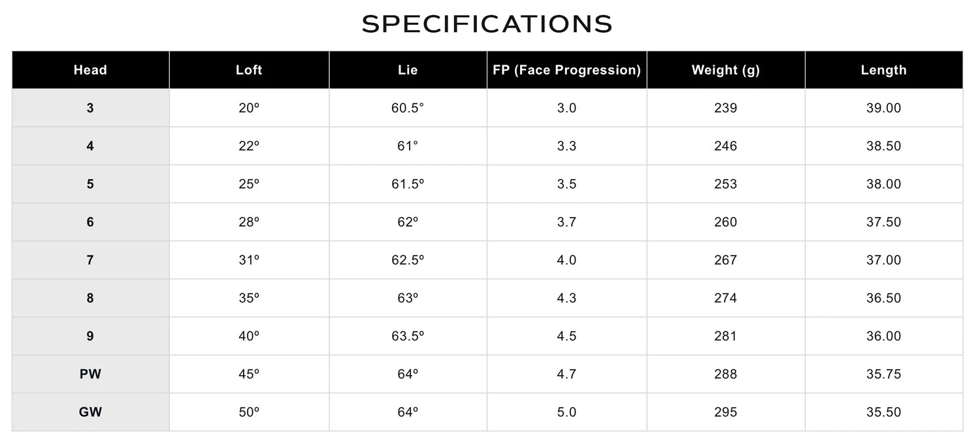Viewport: 980px width, 443px height.
Task: Click the Head column header
Action: [x=90, y=70]
